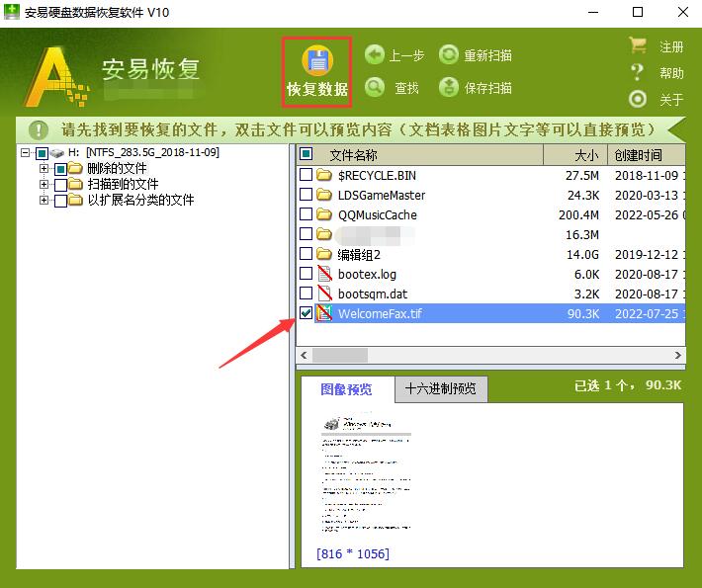Sort by the 创建时间 column header
The image size is (702, 588).
coord(647,155)
